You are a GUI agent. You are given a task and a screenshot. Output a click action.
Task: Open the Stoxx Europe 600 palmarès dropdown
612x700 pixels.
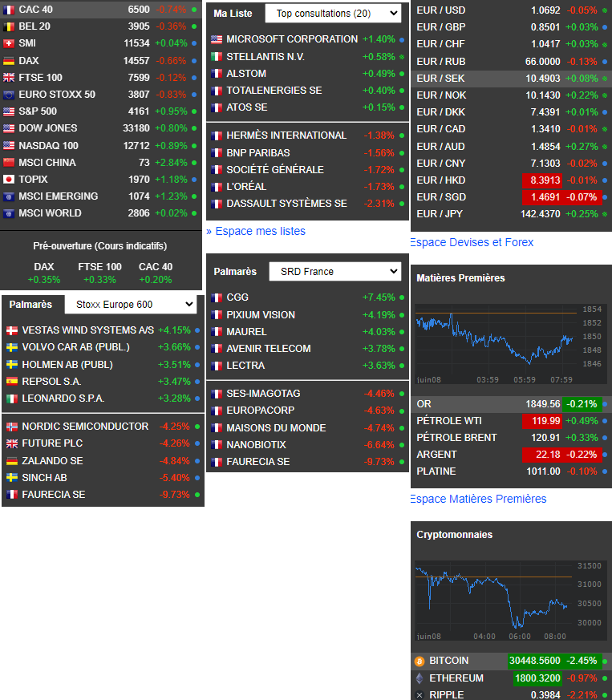click(x=130, y=305)
